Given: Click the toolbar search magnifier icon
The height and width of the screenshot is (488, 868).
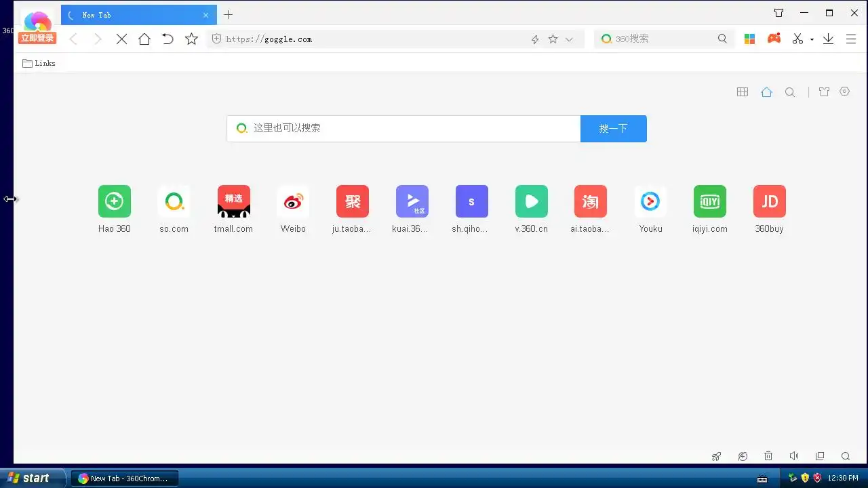Looking at the screenshot, I should [x=722, y=39].
